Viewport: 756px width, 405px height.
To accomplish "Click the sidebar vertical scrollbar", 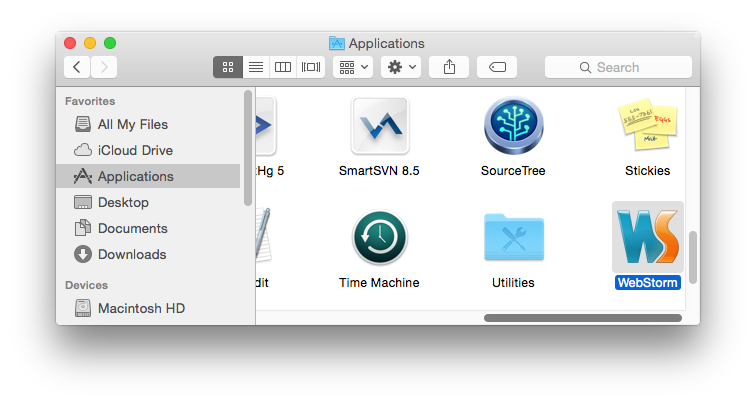I will coord(248,148).
